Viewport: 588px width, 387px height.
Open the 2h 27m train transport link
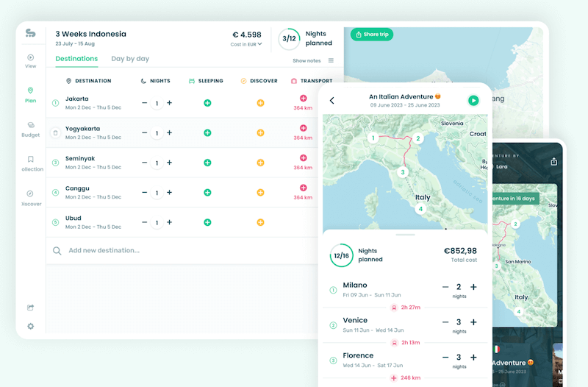(406, 308)
